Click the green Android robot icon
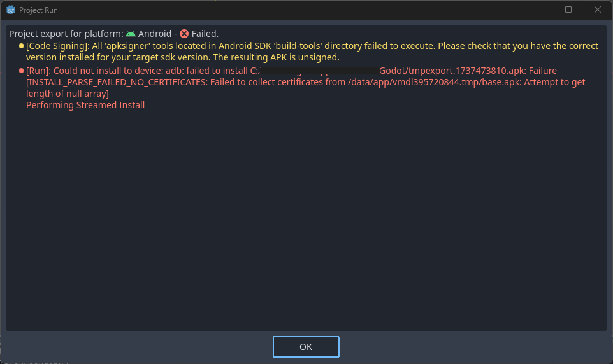The height and width of the screenshot is (364, 613). [131, 34]
